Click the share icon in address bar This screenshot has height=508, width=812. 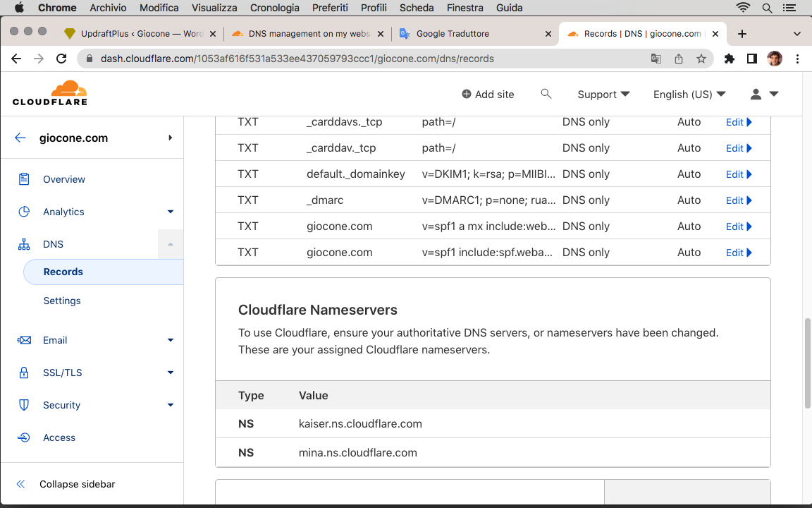(x=678, y=59)
